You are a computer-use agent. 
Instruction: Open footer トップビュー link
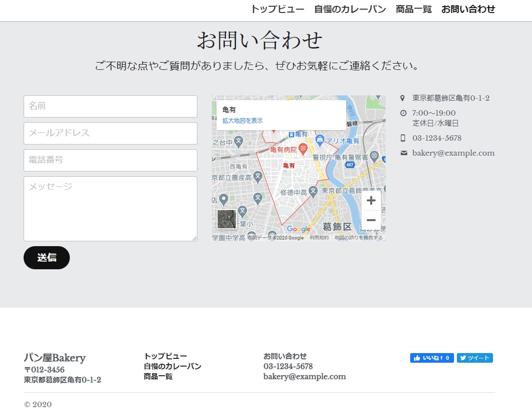pos(165,356)
